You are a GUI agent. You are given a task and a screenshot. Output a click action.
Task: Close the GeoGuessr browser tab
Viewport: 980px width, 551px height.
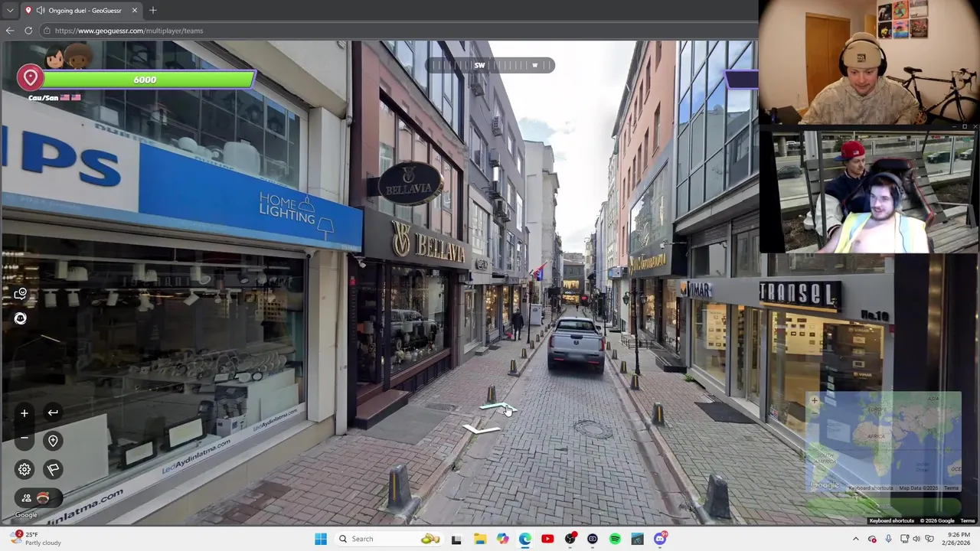(x=135, y=11)
